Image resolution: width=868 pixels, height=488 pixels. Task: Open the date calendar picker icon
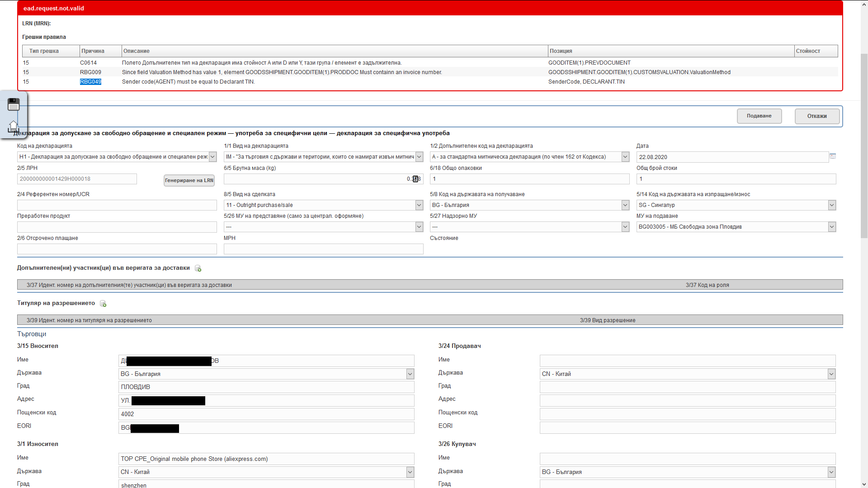click(x=833, y=156)
